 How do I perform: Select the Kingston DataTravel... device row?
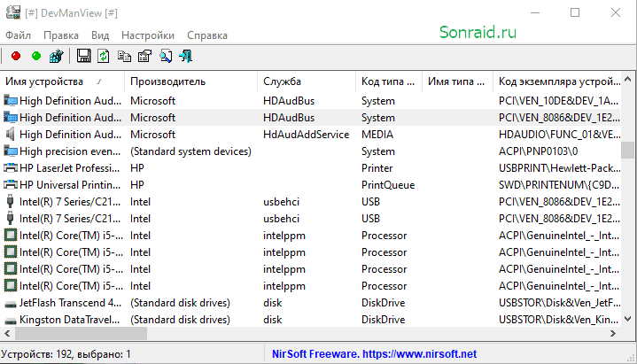tap(311, 320)
